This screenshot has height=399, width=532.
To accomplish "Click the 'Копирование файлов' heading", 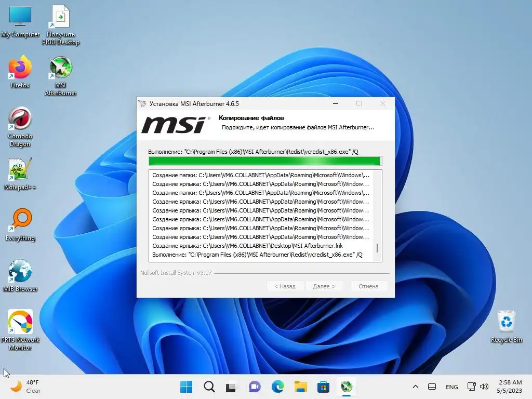I will click(x=251, y=118).
